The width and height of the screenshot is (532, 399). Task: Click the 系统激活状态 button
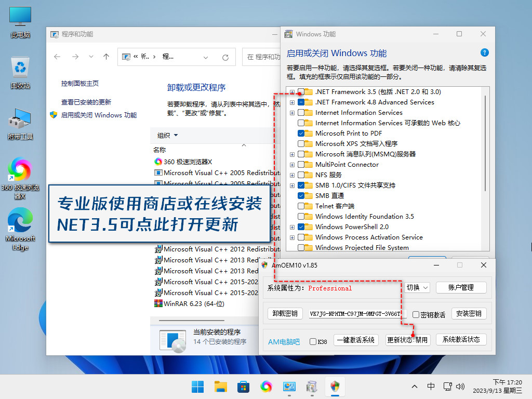(461, 340)
